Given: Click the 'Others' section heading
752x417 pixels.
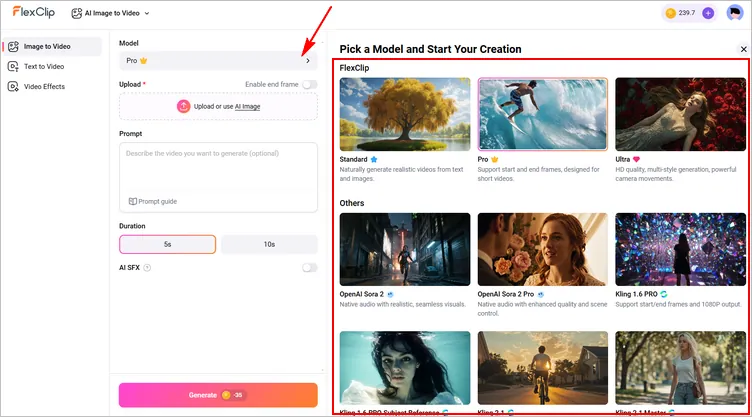Looking at the screenshot, I should click(x=352, y=203).
